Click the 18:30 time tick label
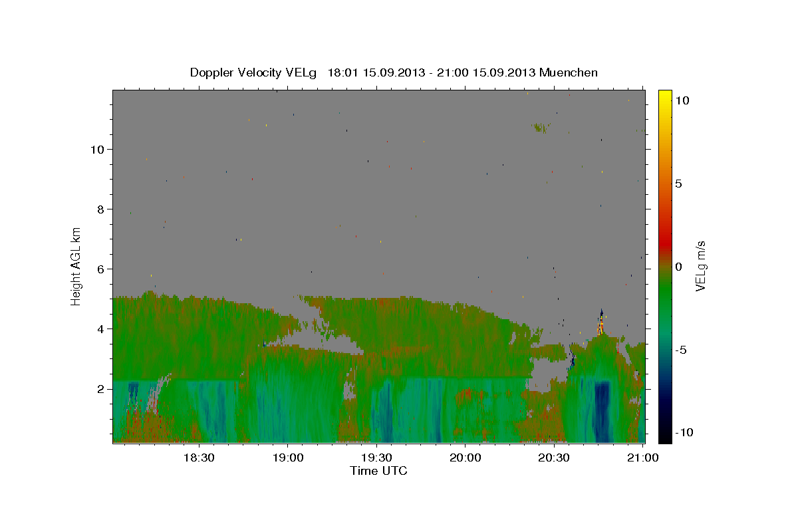This screenshot has width=798, height=532. coord(198,458)
